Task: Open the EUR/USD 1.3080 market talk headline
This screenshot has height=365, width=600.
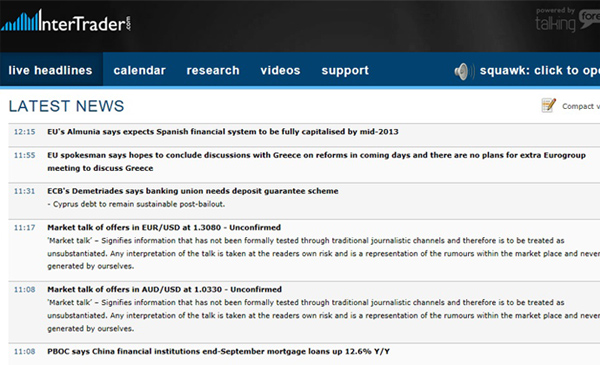Action: tap(164, 227)
